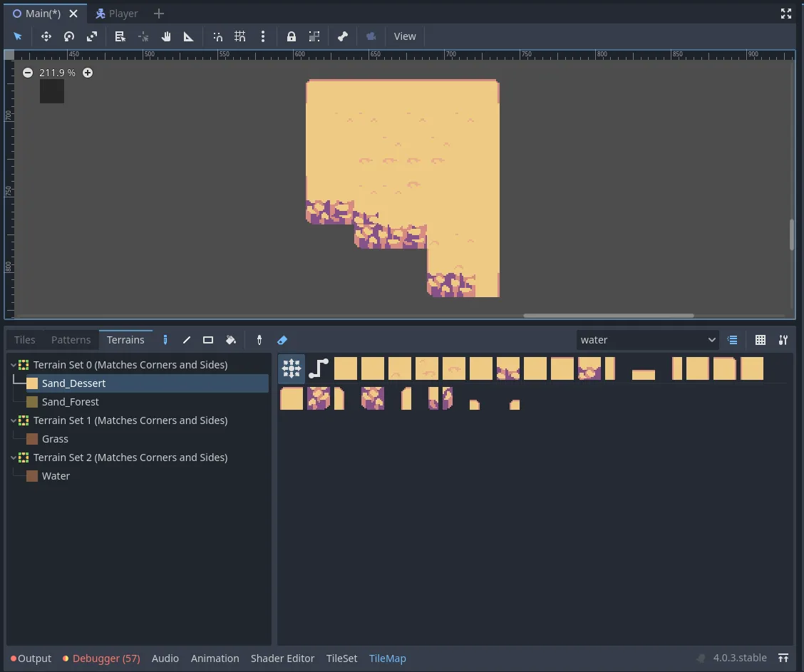Select the Paint pencil tool
Viewport: 804px width, 672px height.
pyautogui.click(x=165, y=340)
